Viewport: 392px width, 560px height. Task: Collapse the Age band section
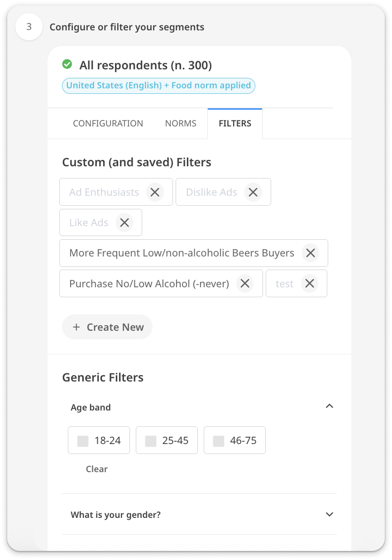pyautogui.click(x=330, y=406)
